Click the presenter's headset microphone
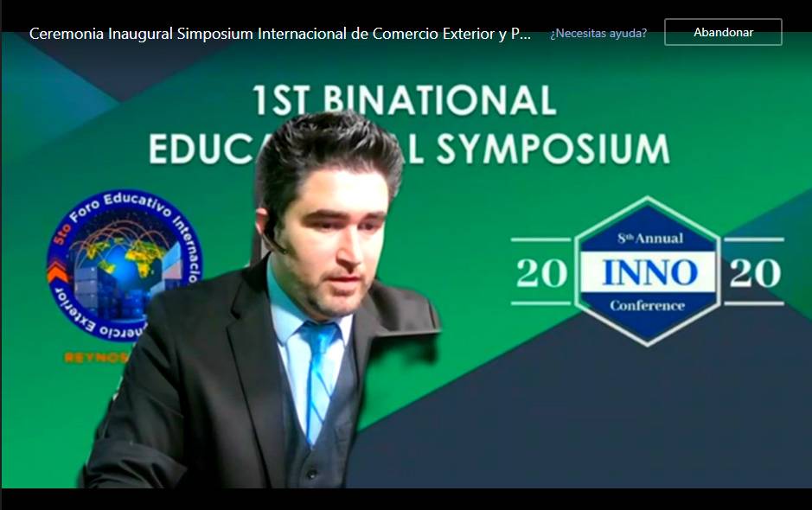This screenshot has width=812, height=510. 273,241
